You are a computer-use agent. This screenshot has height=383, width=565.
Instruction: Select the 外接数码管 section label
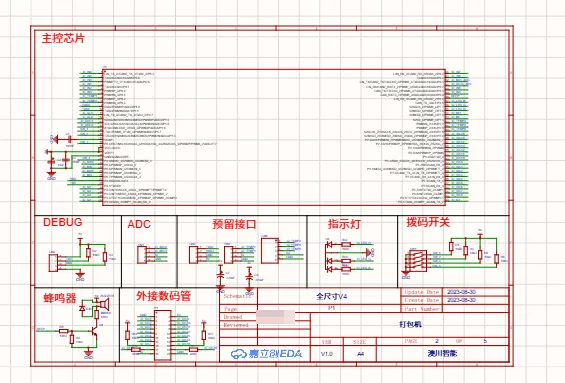click(163, 296)
